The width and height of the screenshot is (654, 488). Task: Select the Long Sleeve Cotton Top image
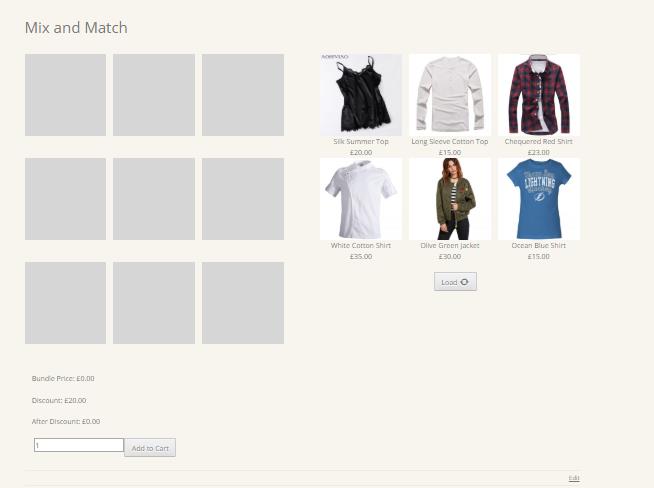(450, 95)
